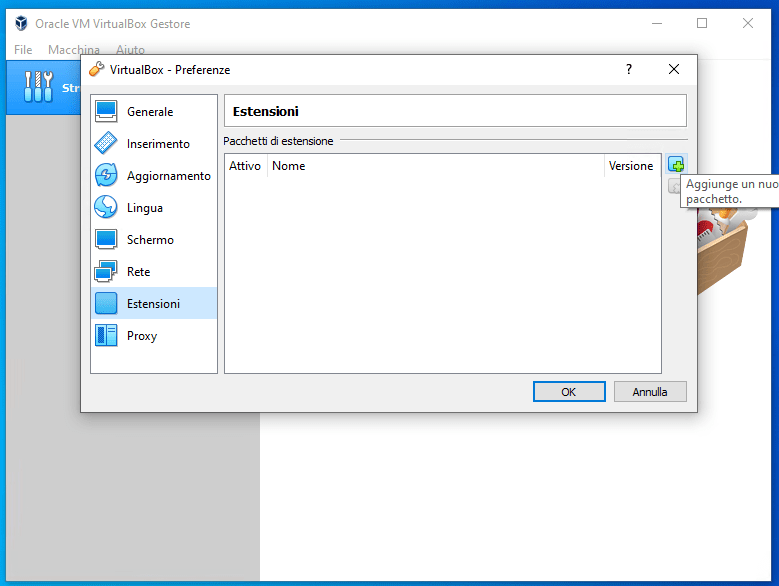Image resolution: width=779 pixels, height=586 pixels.
Task: Switch to Schermo display settings
Action: pos(150,240)
